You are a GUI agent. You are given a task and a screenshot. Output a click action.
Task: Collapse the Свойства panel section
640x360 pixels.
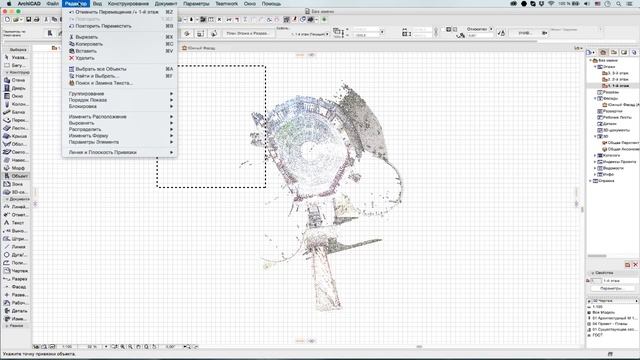point(593,273)
